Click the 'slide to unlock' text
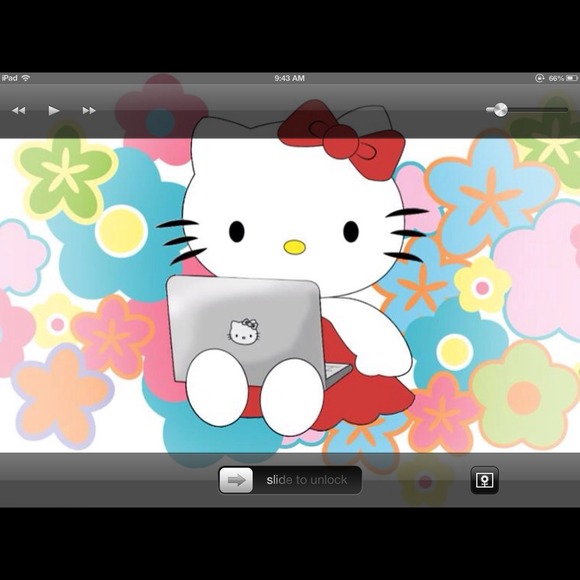 [x=307, y=480]
